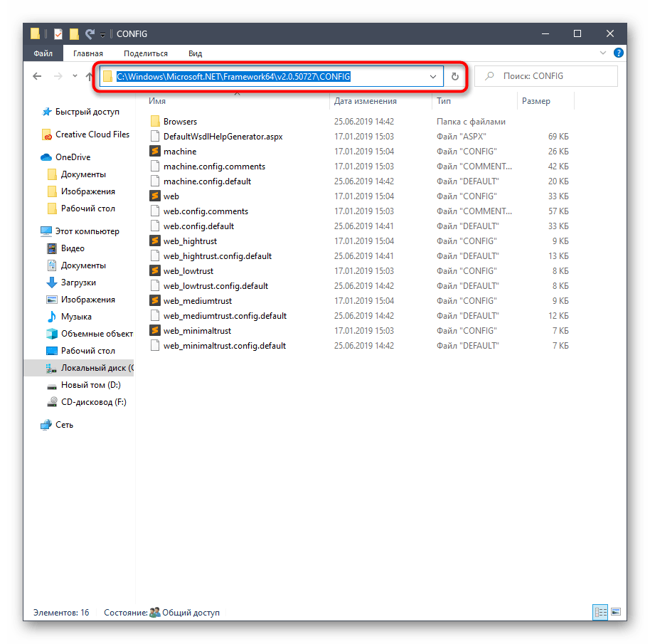This screenshot has height=644, width=650.
Task: Open the recent locations dropdown arrow
Action: [x=75, y=76]
